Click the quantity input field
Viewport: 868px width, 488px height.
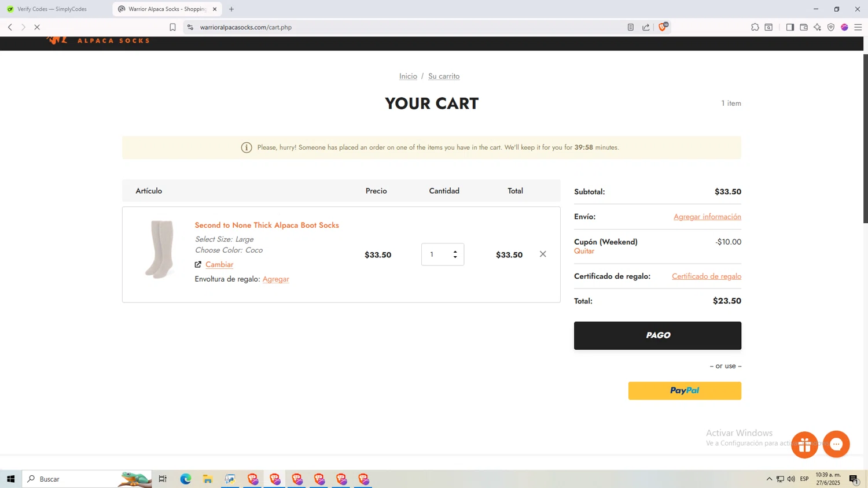[437, 254]
